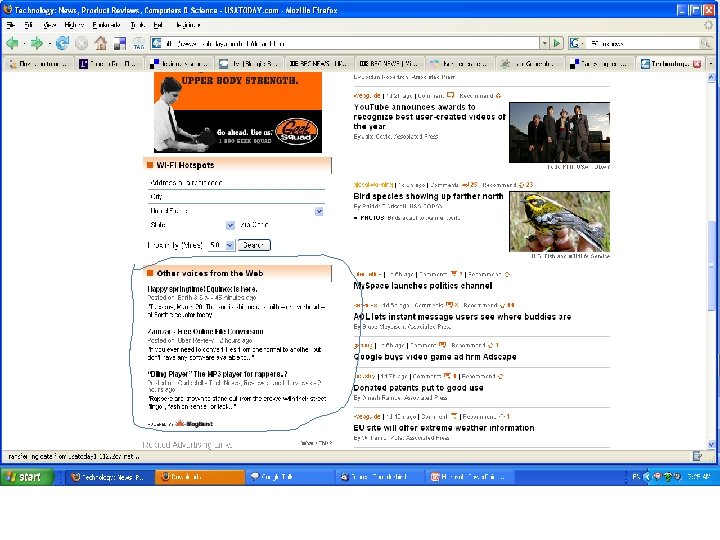Click the City input field

(x=236, y=197)
